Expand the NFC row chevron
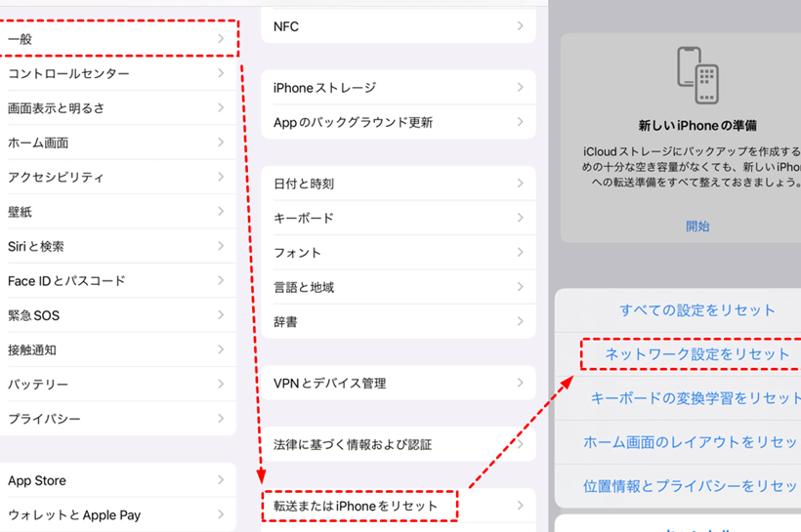The height and width of the screenshot is (532, 801). tap(520, 26)
